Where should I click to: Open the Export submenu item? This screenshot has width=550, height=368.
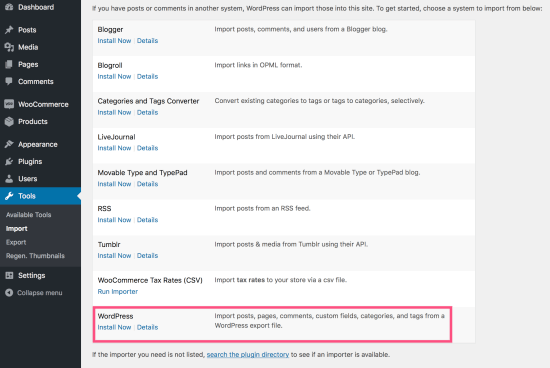click(x=16, y=242)
